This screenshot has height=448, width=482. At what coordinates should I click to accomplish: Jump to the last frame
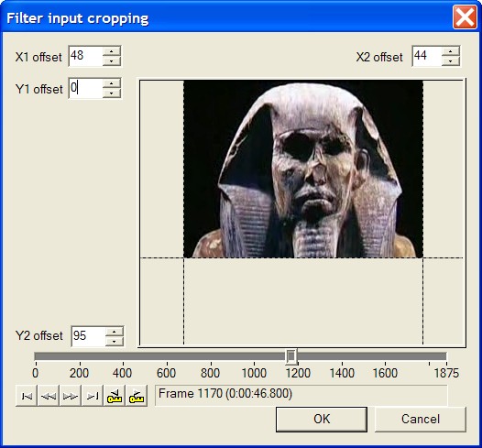point(93,396)
